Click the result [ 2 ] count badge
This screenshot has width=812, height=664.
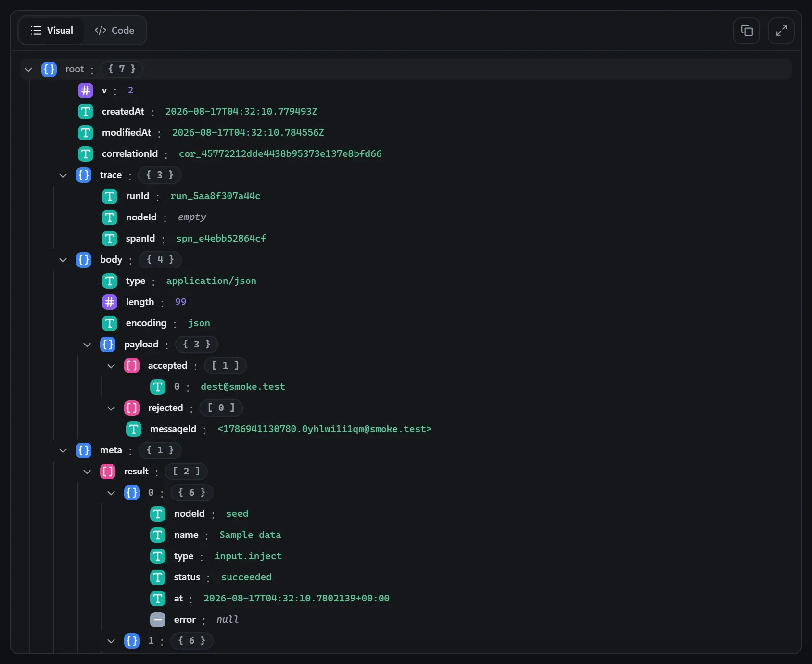[186, 472]
